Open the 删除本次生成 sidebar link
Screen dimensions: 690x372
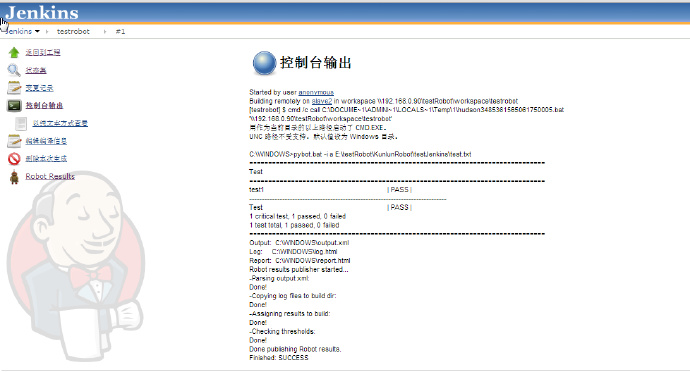(x=46, y=158)
